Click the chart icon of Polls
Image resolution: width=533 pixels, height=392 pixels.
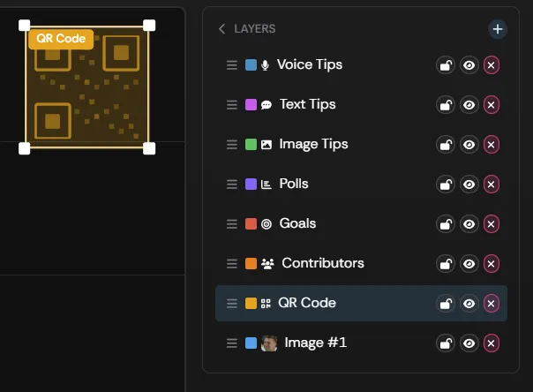pyautogui.click(x=266, y=185)
